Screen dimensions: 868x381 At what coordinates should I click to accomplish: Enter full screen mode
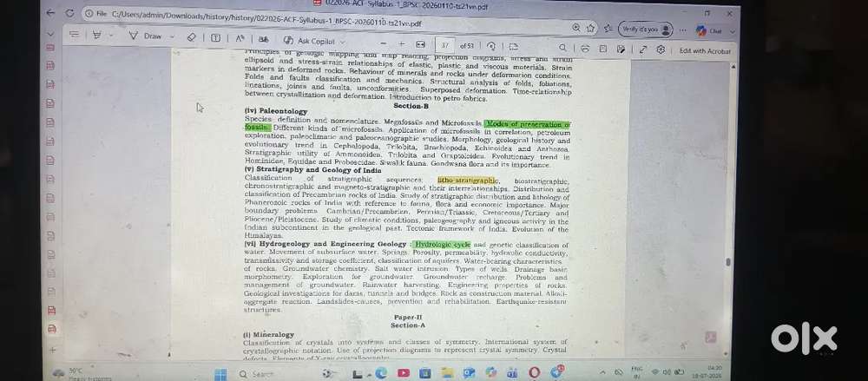(642, 49)
